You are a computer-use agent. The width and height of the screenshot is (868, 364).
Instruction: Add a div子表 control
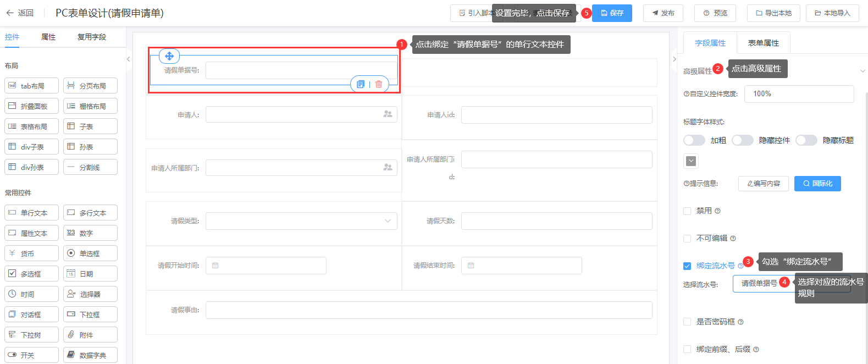(31, 147)
